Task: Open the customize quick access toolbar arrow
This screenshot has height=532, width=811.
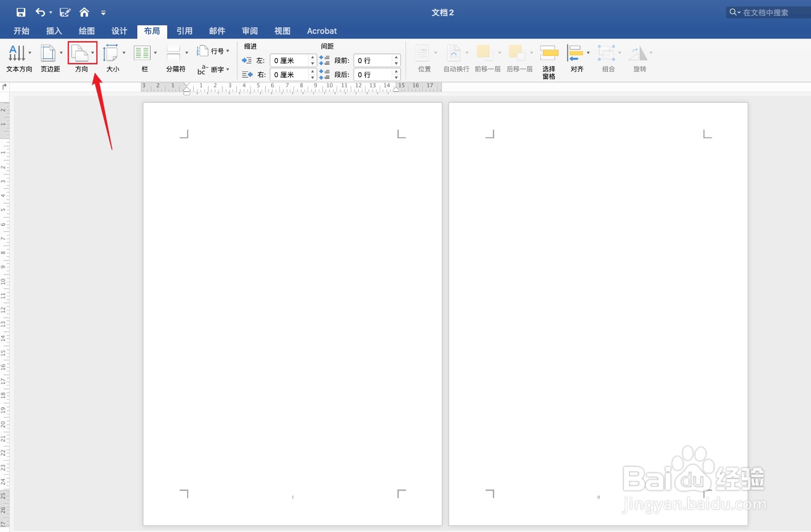Action: click(x=103, y=13)
